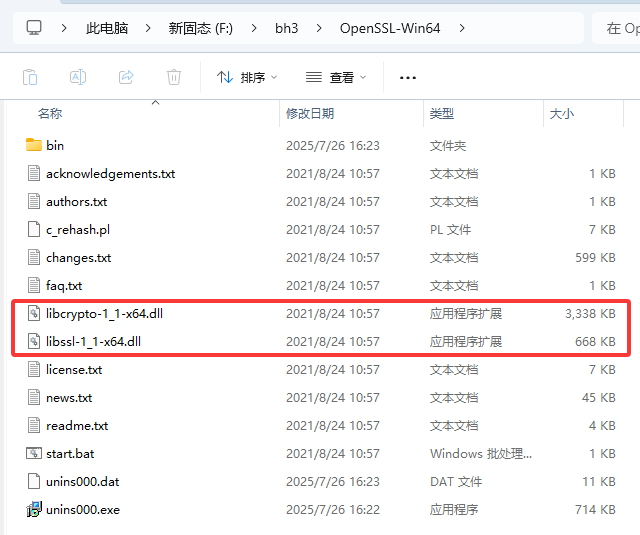640x535 pixels.
Task: Click the share icon in toolbar
Action: point(126,77)
